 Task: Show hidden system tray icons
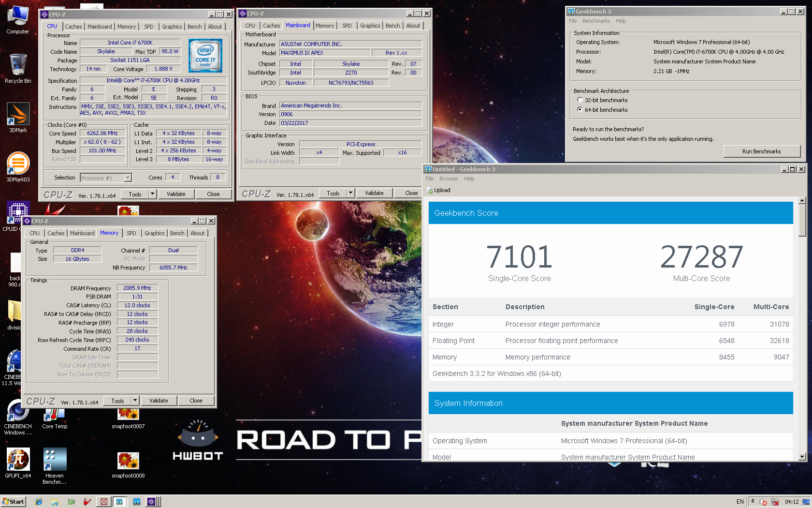click(x=753, y=501)
